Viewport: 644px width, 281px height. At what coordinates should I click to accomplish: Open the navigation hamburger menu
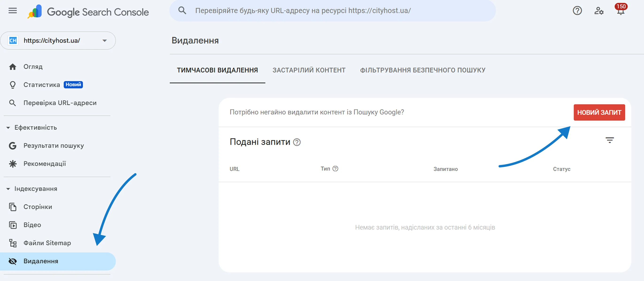point(12,11)
